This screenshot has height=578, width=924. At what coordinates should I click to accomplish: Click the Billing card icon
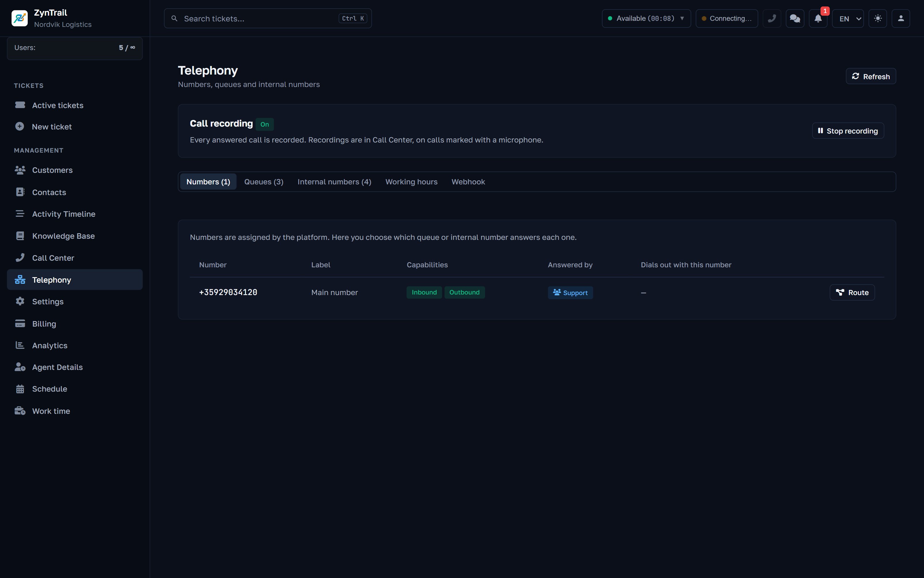pos(20,324)
